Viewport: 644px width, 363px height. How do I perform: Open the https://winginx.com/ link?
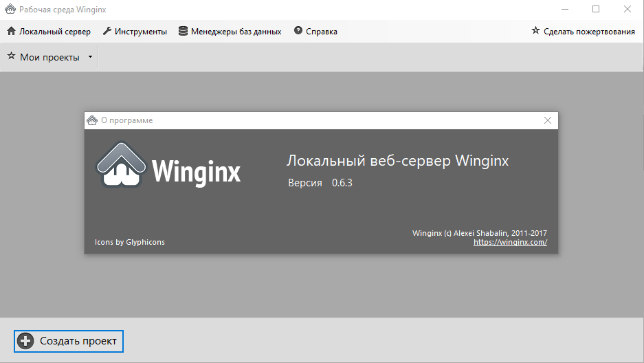[510, 242]
